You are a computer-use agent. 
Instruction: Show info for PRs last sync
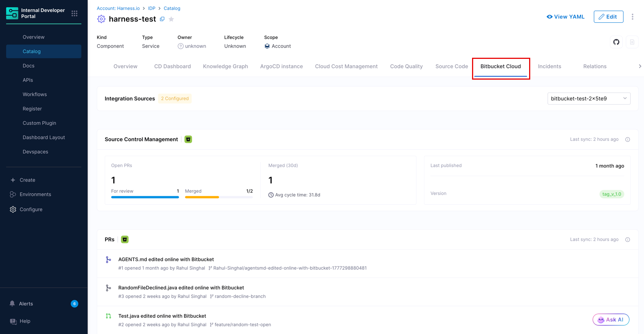tap(627, 239)
